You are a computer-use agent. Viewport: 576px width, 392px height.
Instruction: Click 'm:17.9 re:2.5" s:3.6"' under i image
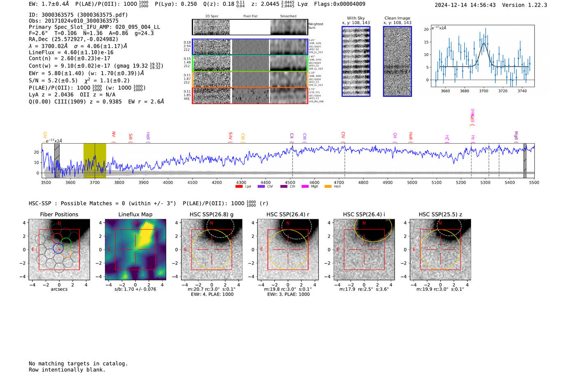[x=364, y=289]
